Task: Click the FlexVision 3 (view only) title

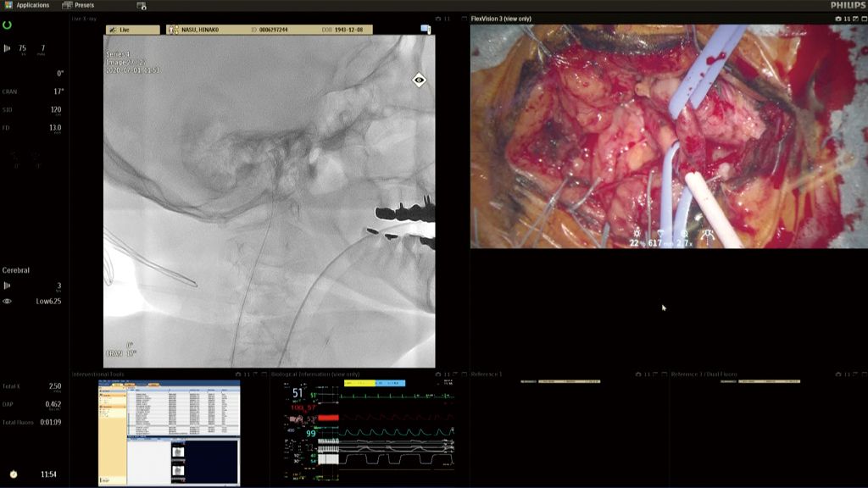Action: pyautogui.click(x=501, y=19)
